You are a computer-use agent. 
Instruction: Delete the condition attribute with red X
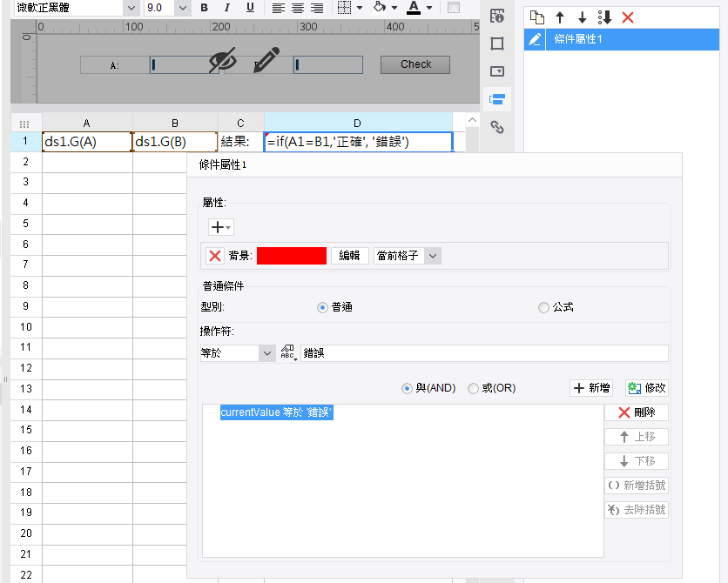click(x=628, y=17)
